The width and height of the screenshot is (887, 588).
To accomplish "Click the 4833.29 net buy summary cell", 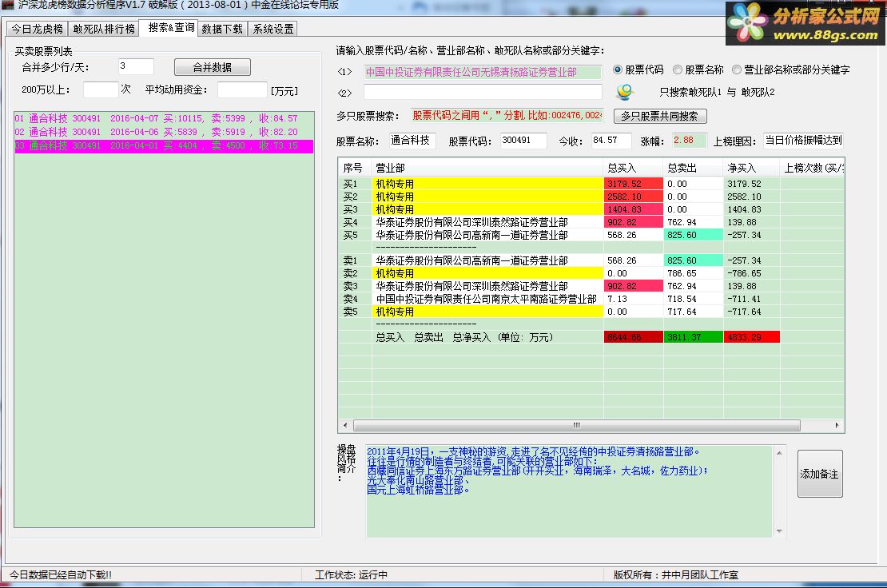I will coord(752,337).
